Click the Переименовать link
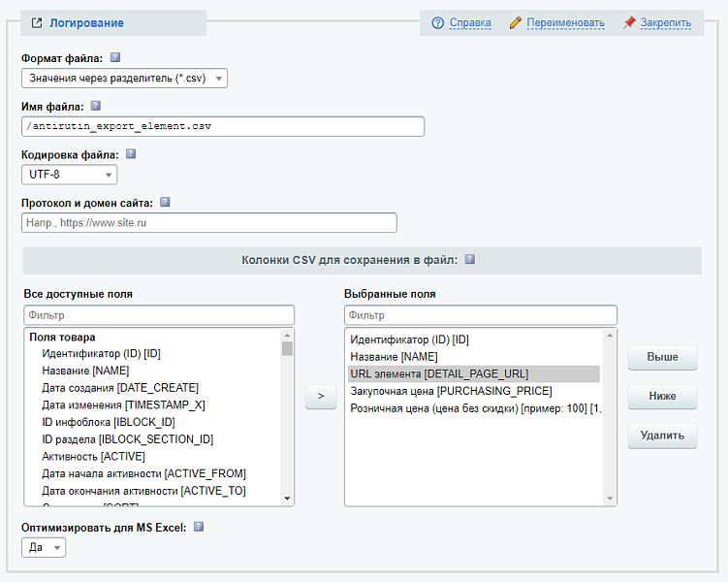This screenshot has width=728, height=582. [565, 22]
